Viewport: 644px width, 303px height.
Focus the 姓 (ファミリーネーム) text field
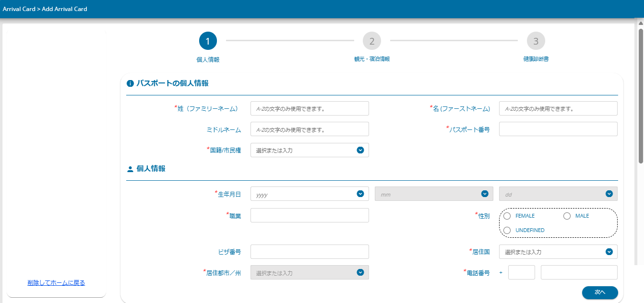(x=310, y=108)
